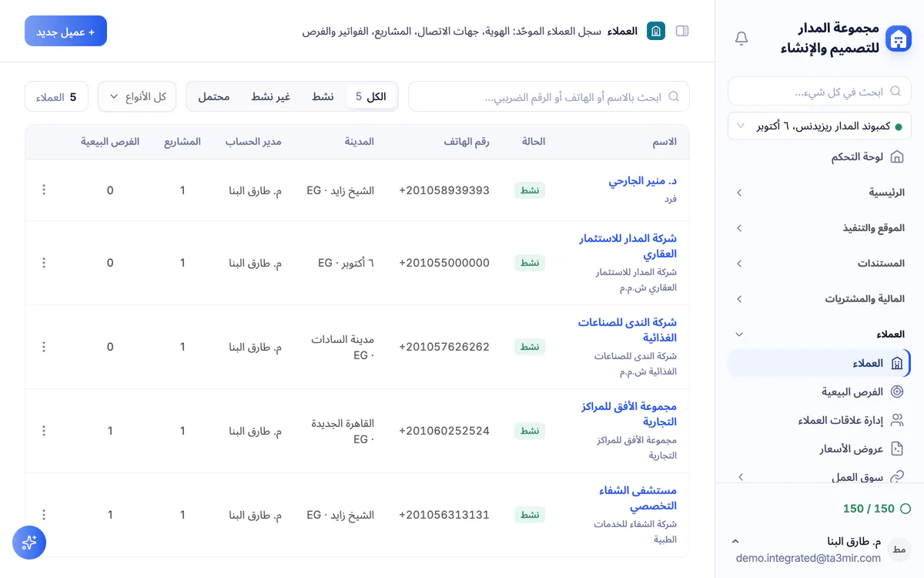The image size is (924, 578).
Task: Open client شركة الندى للصناعات الغذائية
Action: pyautogui.click(x=628, y=330)
